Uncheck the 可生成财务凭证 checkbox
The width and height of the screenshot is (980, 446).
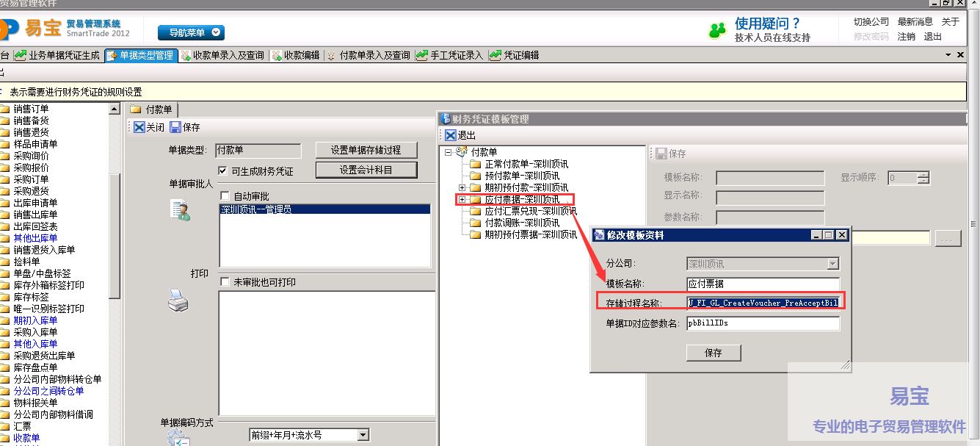(x=223, y=171)
